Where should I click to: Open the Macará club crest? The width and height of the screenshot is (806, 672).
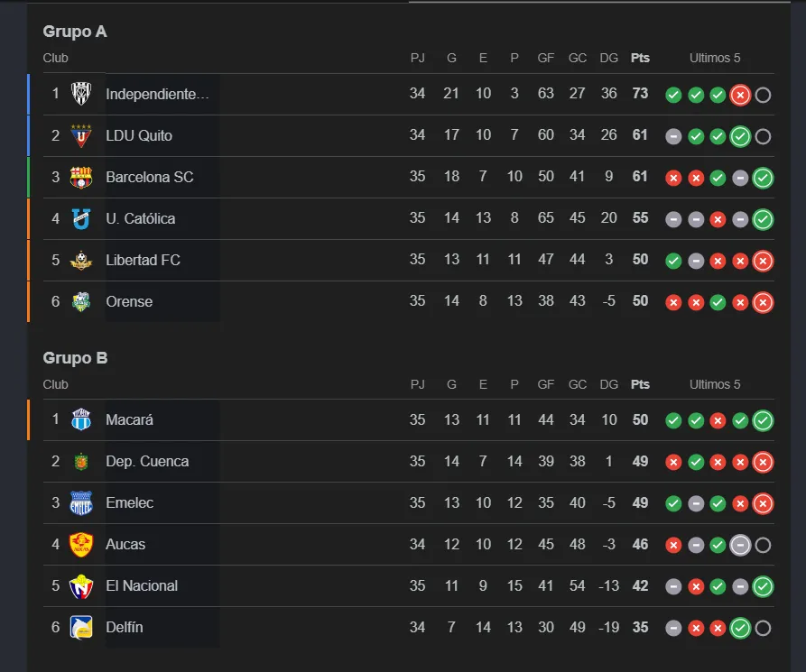(81, 419)
